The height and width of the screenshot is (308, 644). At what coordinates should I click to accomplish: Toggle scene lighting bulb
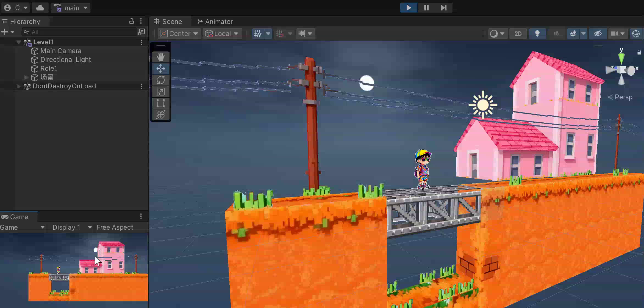[537, 34]
